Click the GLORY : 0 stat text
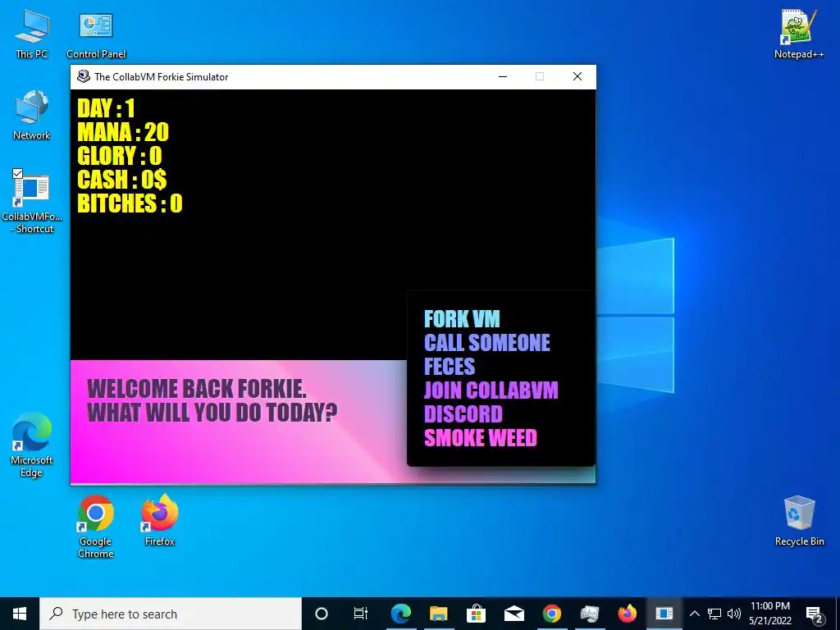This screenshot has width=840, height=630. pos(120,156)
